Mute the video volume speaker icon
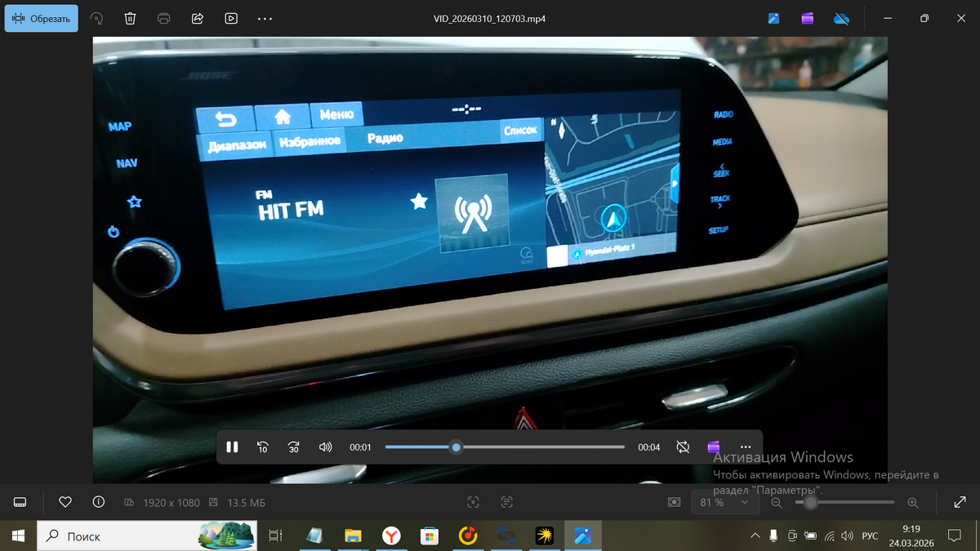This screenshot has width=980, height=551. (326, 447)
